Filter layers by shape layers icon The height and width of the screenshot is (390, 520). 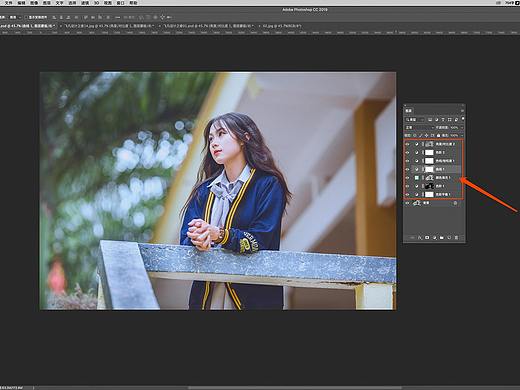pos(449,119)
